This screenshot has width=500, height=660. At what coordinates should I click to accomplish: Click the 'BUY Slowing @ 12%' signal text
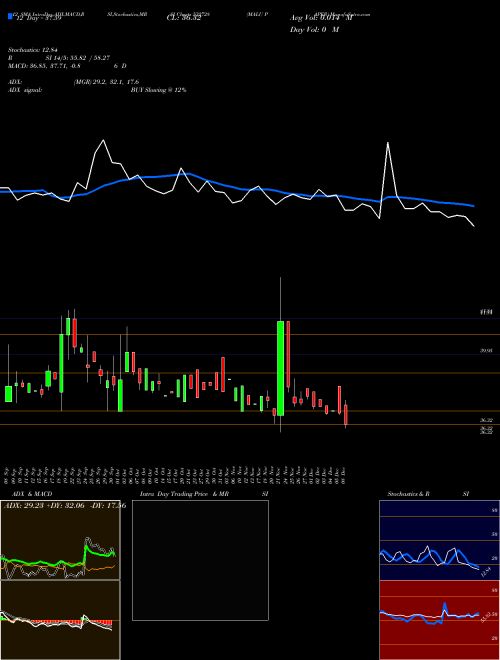tap(158, 90)
